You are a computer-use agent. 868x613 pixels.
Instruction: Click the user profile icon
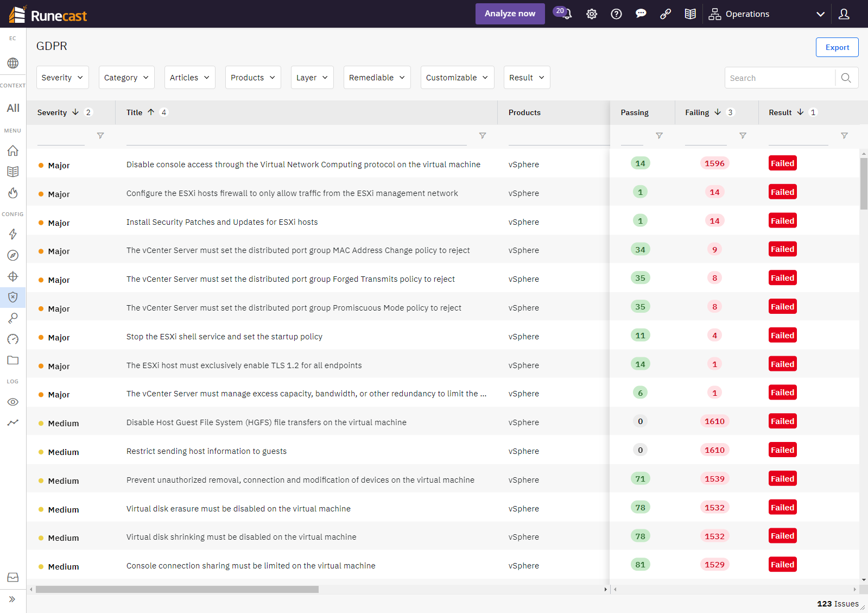tap(844, 14)
